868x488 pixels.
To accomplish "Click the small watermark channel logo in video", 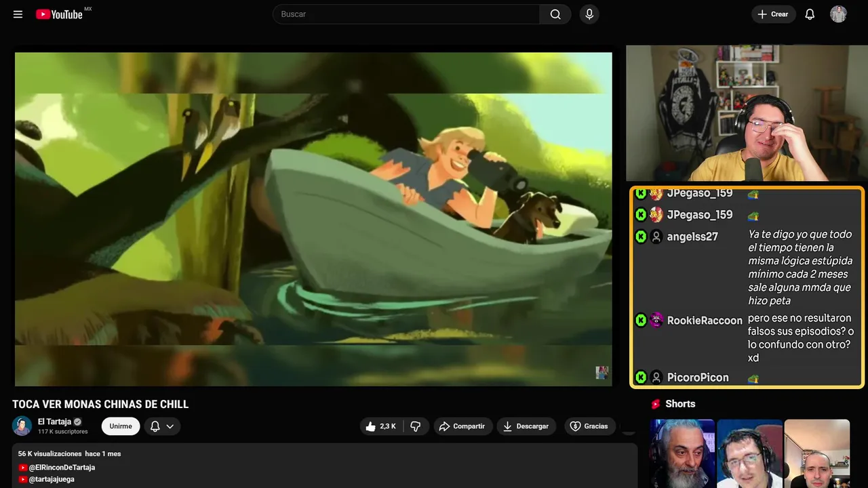I will coord(601,372).
